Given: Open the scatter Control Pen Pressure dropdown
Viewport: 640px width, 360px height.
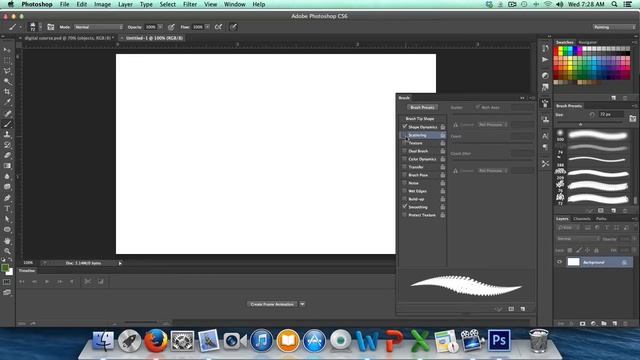Looking at the screenshot, I should click(x=493, y=124).
